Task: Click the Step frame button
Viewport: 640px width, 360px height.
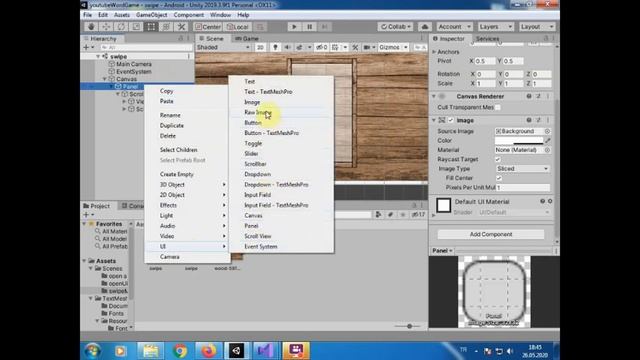Action: (324, 27)
